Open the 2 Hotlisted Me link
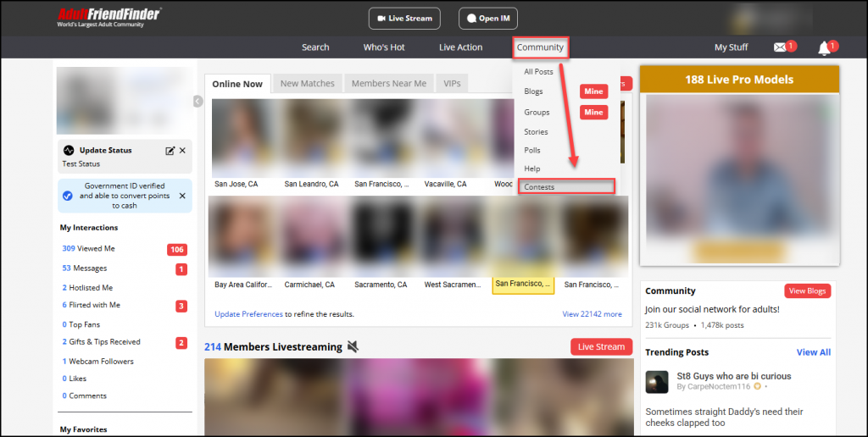This screenshot has width=868, height=437. click(87, 288)
